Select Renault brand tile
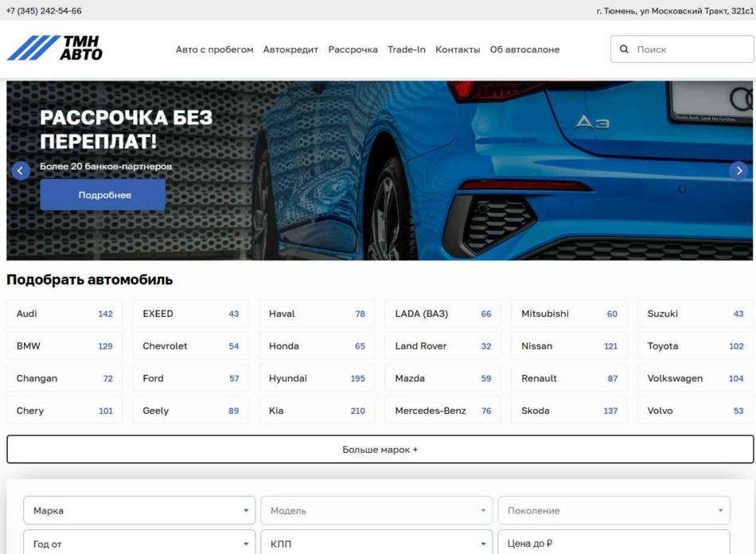The height and width of the screenshot is (554, 756). tap(570, 378)
